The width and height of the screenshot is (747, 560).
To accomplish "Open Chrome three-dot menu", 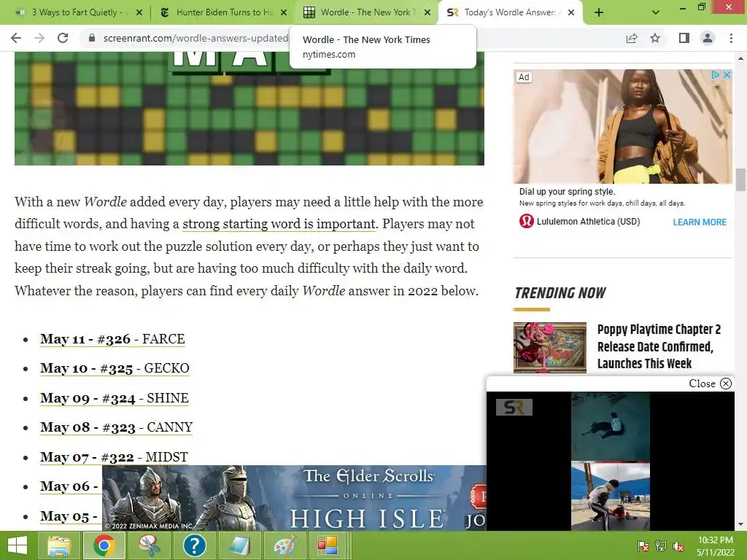I will [x=731, y=38].
